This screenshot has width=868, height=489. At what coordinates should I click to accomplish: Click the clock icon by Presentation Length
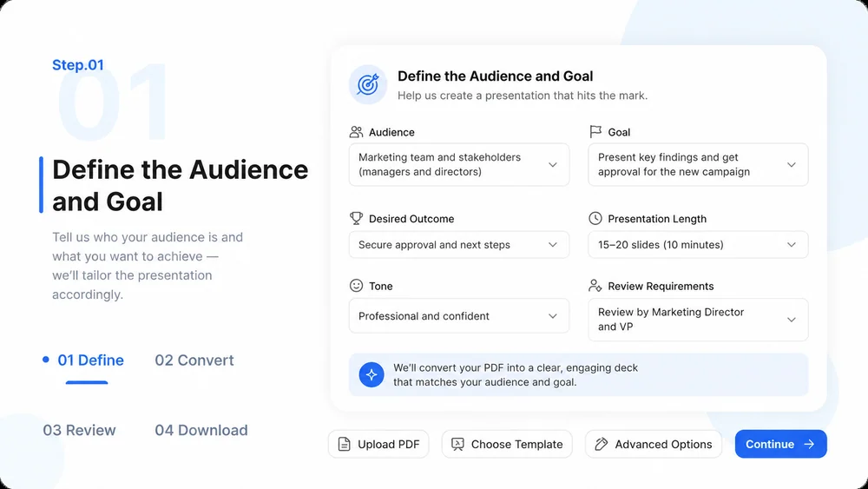pyautogui.click(x=595, y=218)
